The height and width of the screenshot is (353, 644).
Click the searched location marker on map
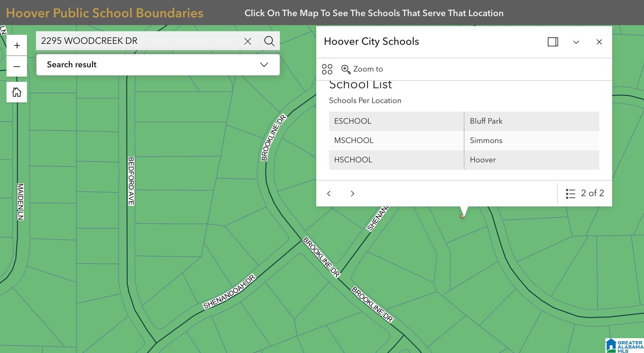click(x=462, y=216)
